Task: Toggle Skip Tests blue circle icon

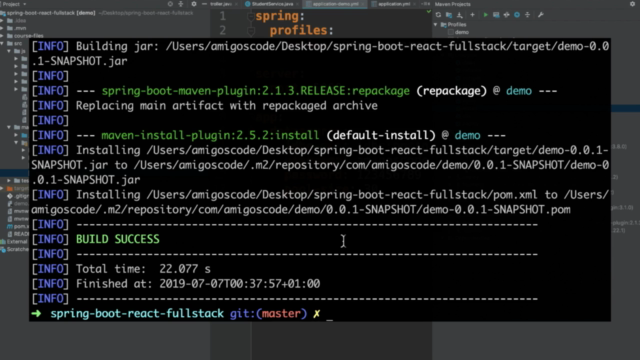Action: click(x=517, y=15)
